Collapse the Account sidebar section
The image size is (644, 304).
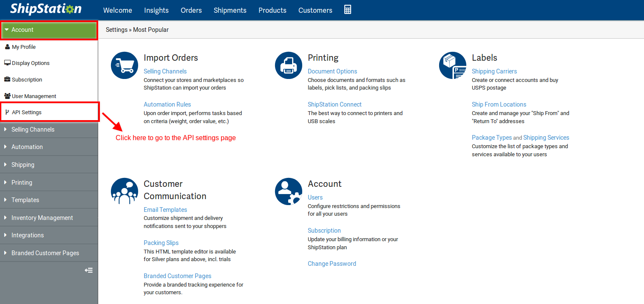pyautogui.click(x=49, y=30)
